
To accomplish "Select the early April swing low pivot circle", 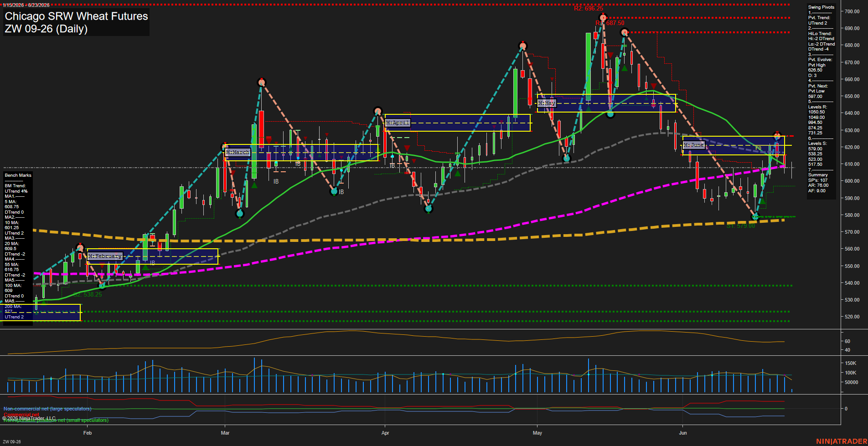I will pos(428,209).
